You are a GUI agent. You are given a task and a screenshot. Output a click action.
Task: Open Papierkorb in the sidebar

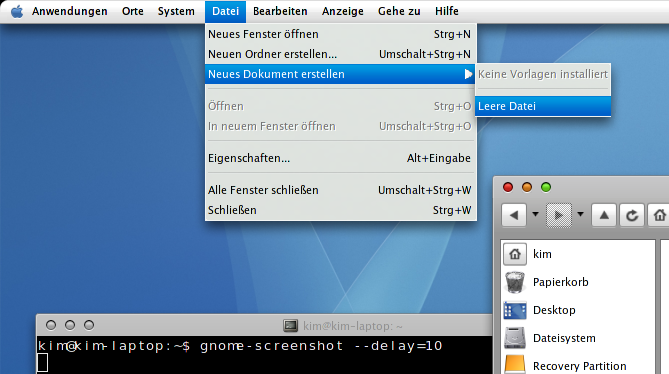point(578,282)
